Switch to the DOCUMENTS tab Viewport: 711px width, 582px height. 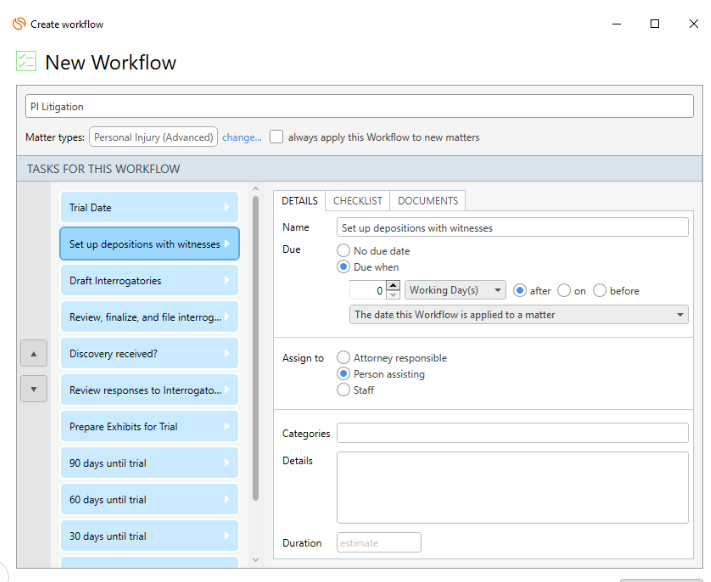point(428,201)
